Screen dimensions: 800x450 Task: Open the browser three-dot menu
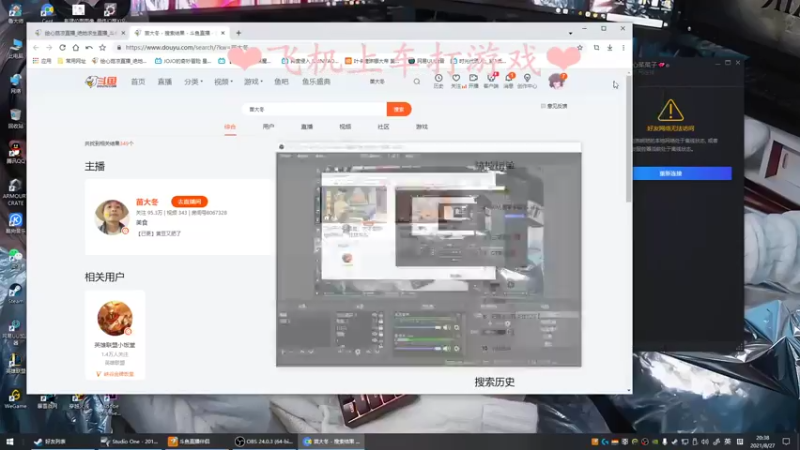coord(623,47)
